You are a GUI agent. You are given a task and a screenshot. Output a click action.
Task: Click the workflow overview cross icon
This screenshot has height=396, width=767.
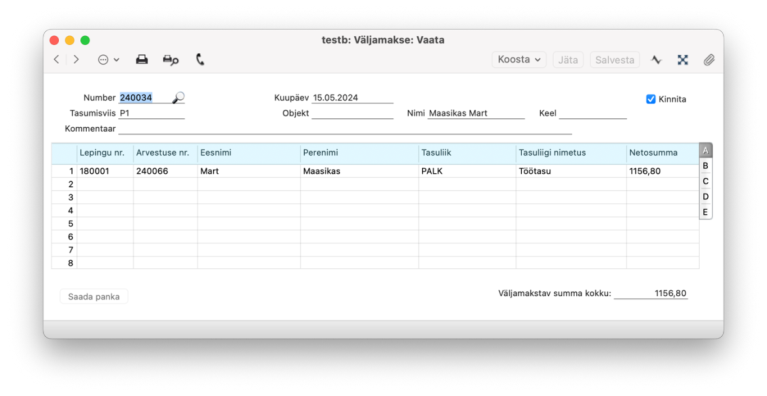683,60
